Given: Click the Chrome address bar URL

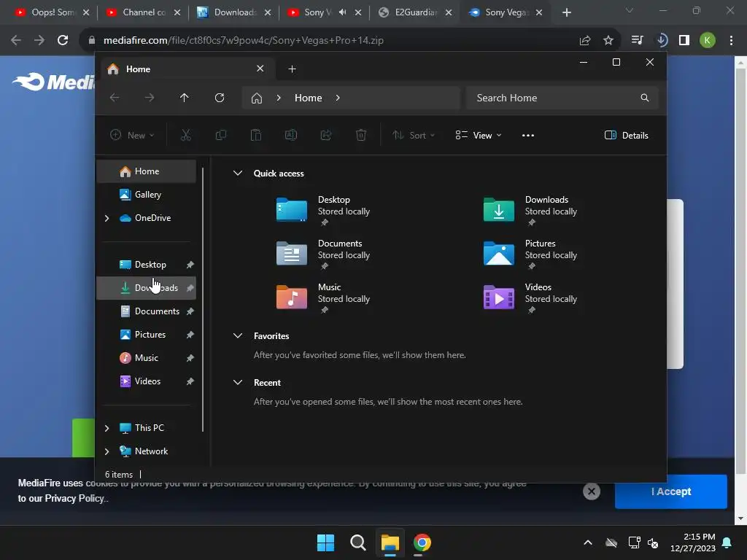Looking at the screenshot, I should [243, 40].
